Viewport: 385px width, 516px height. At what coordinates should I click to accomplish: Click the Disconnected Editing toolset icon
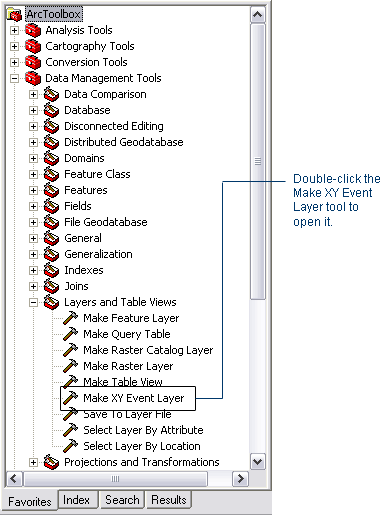[x=51, y=126]
